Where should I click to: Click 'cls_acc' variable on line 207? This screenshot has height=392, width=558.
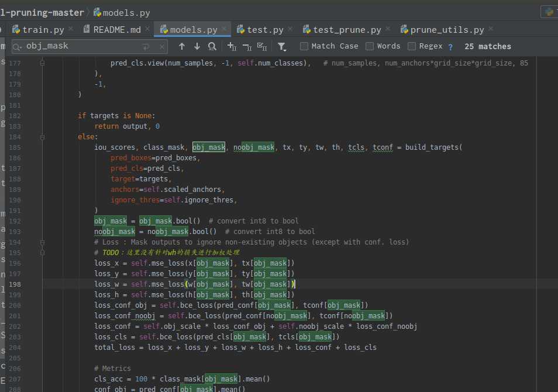coord(108,379)
